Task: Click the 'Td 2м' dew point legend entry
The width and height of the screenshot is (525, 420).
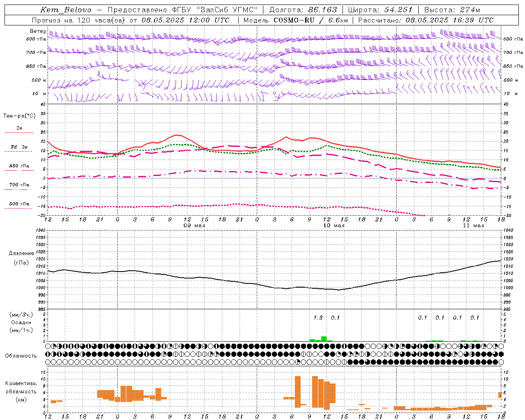Action: [19, 147]
